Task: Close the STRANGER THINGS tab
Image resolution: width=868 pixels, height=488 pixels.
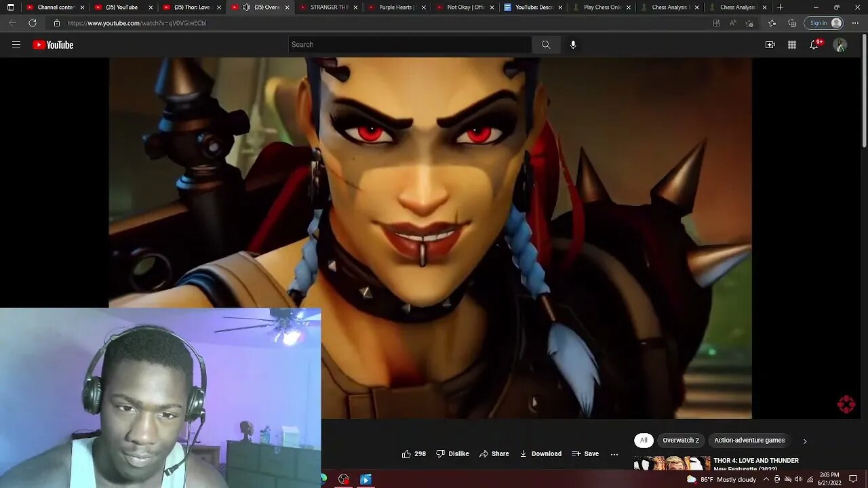Action: (x=355, y=7)
